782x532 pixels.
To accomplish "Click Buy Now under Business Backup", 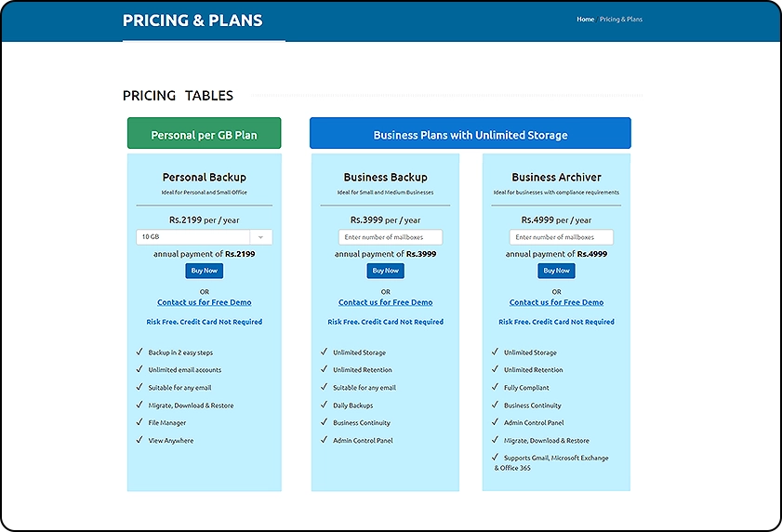I will [385, 271].
